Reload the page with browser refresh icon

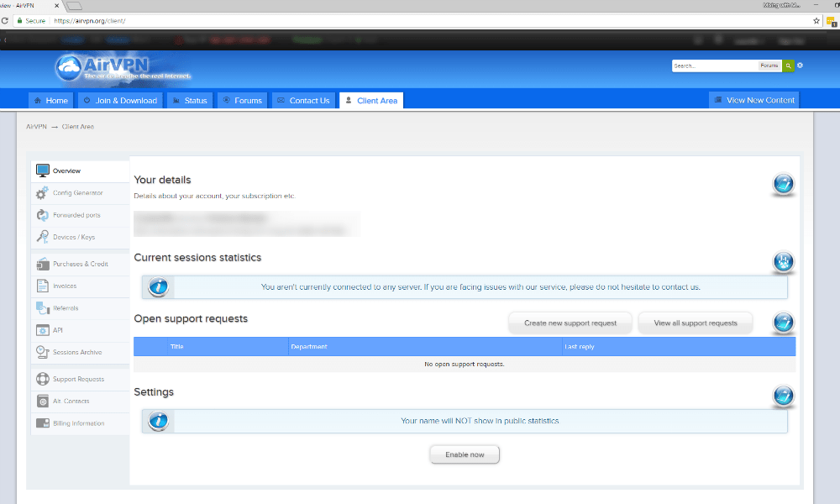click(x=4, y=21)
